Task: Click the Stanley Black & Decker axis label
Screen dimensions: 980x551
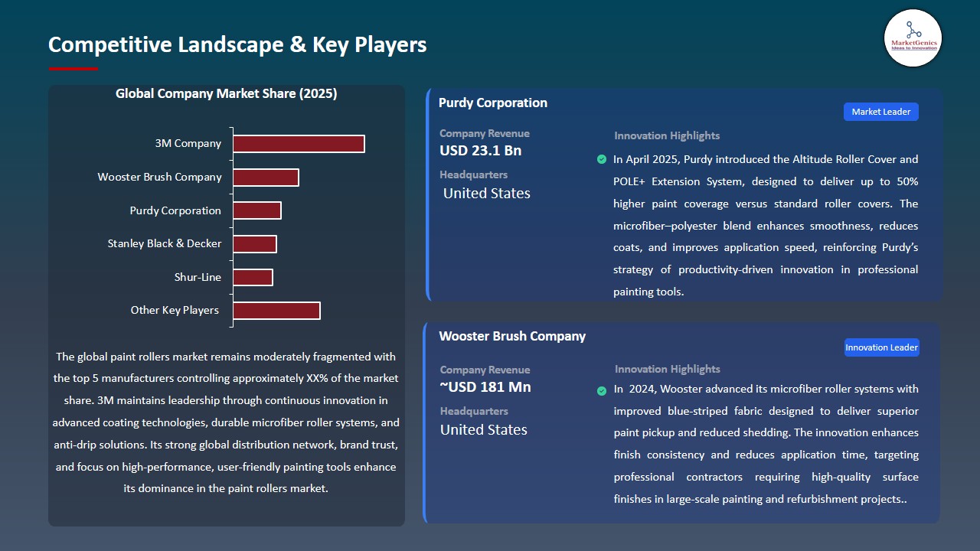Action: pos(165,243)
